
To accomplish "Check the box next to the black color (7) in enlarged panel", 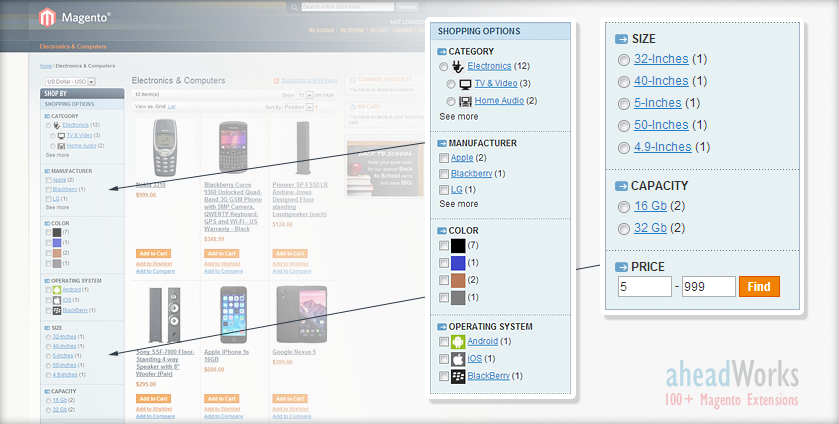I will coord(444,246).
